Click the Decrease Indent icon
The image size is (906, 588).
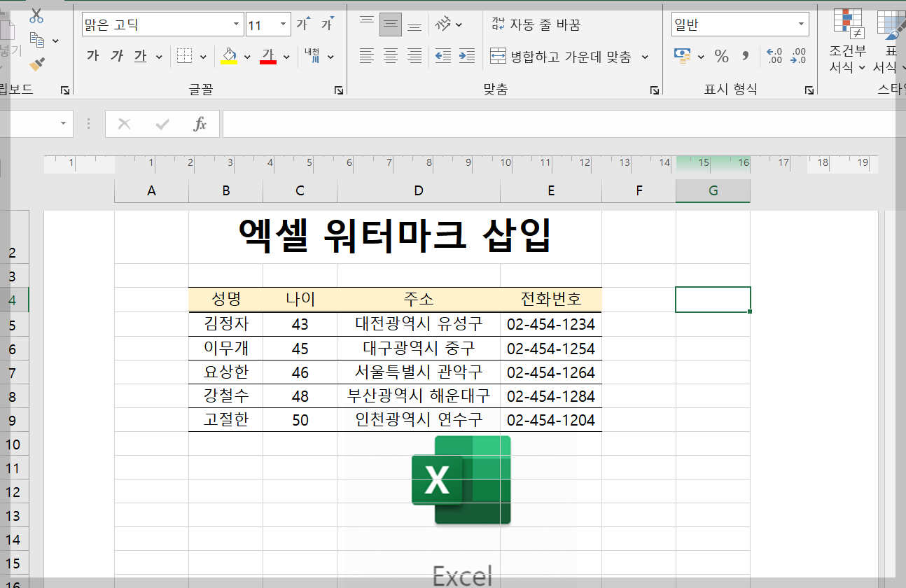(x=442, y=57)
